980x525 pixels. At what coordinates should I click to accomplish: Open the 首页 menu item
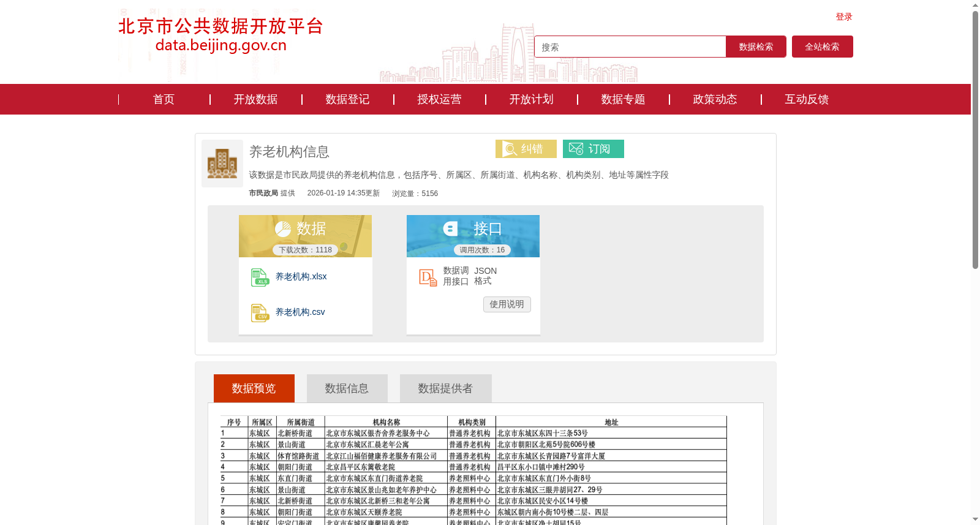(164, 99)
